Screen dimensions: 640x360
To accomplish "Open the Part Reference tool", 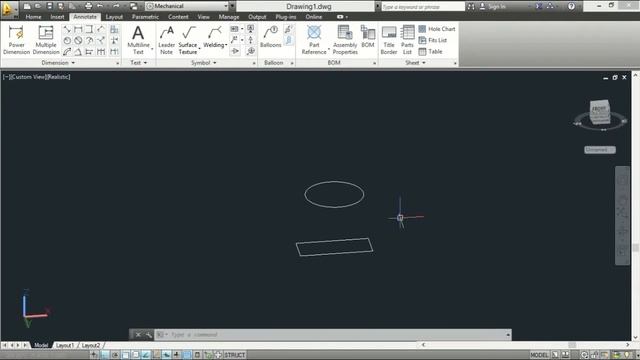I will [314, 40].
